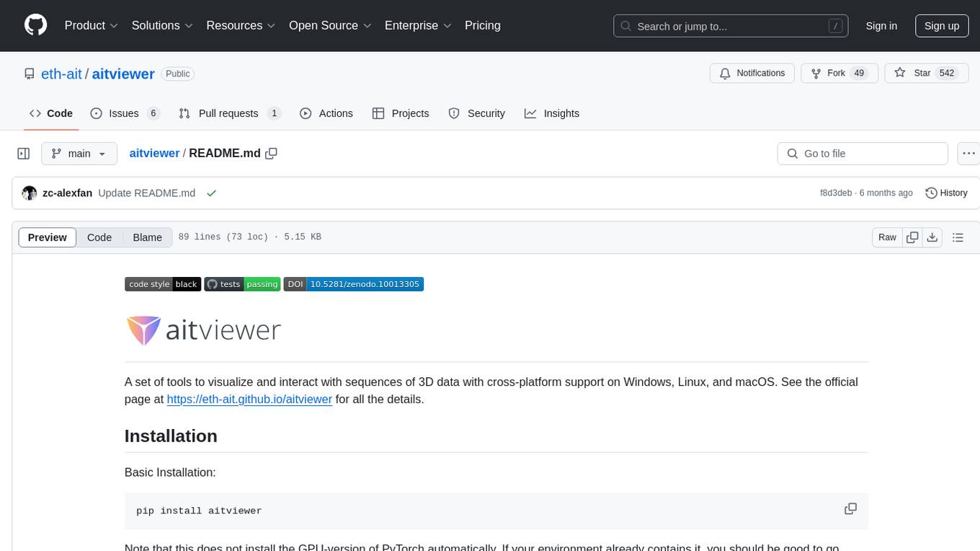Screen dimensions: 980x551
Task: Click the Sign up button
Action: (x=942, y=26)
